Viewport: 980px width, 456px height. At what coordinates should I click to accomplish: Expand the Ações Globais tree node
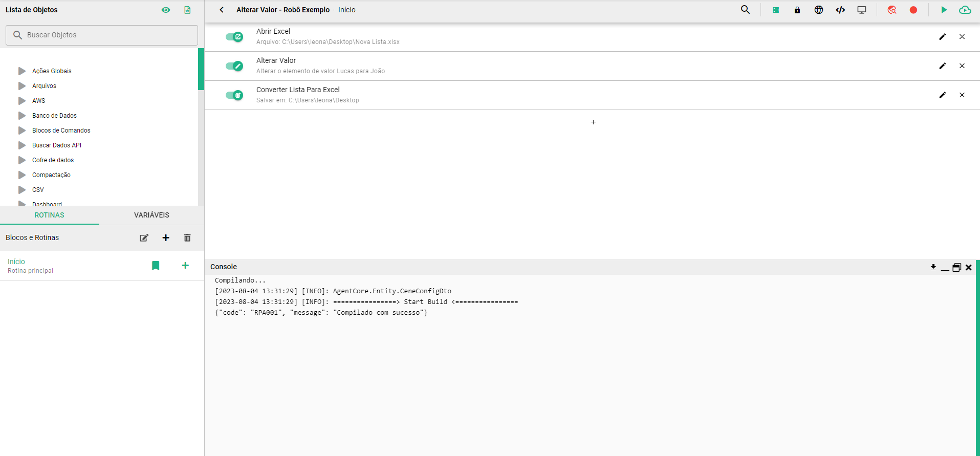[22, 71]
